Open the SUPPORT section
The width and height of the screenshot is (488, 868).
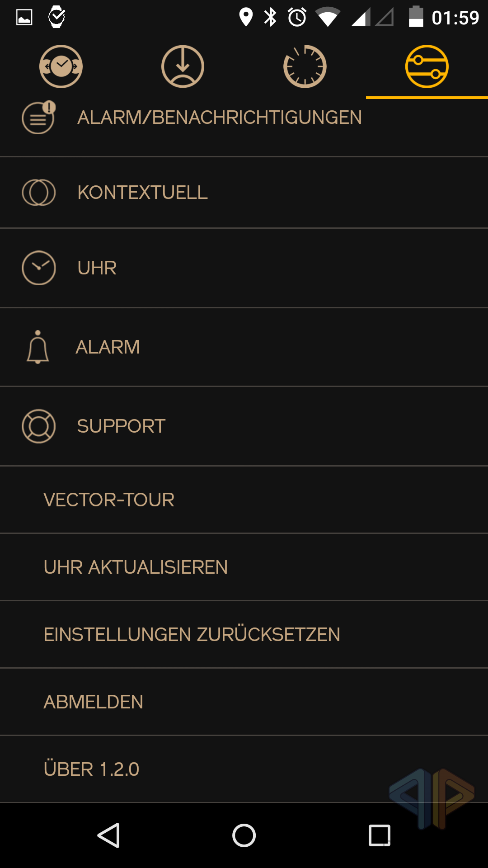121,426
